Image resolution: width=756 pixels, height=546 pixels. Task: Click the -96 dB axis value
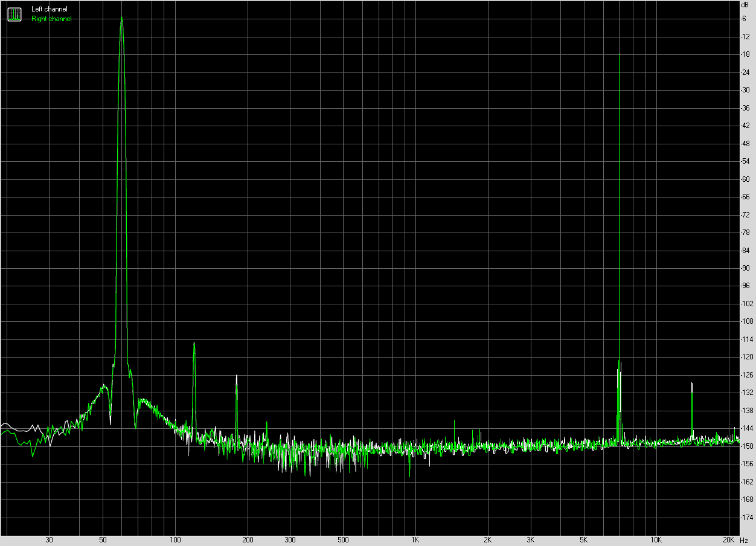point(746,286)
